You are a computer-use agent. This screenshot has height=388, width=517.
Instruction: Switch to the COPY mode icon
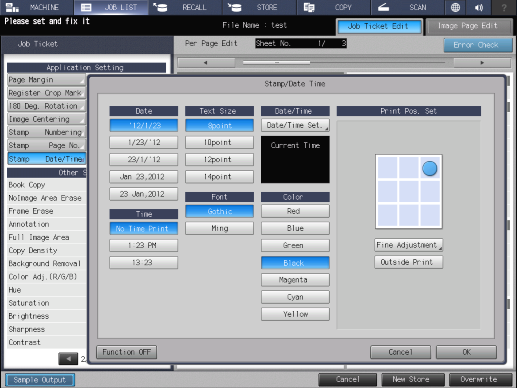(x=309, y=7)
